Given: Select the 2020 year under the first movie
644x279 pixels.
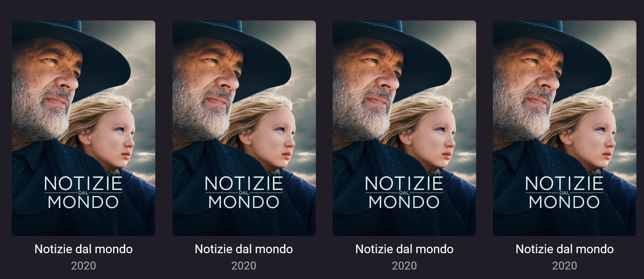Looking at the screenshot, I should pos(84,266).
